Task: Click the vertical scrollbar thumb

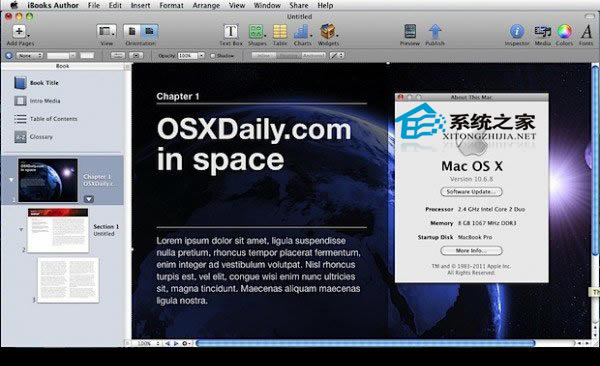Action: [595, 160]
